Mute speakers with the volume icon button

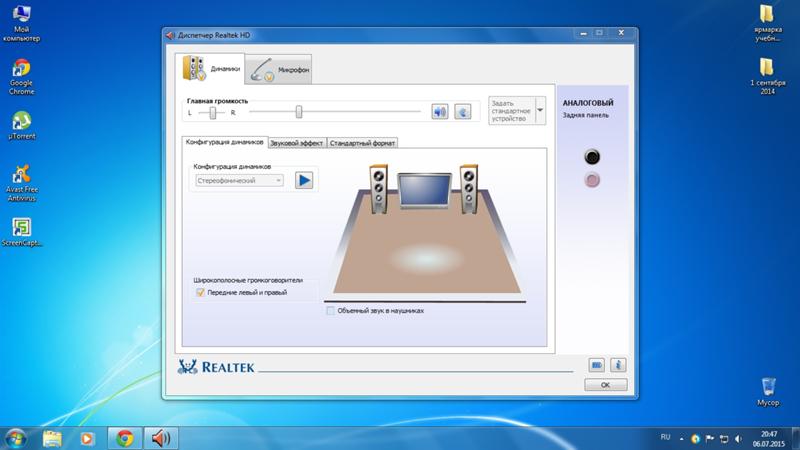(x=440, y=111)
